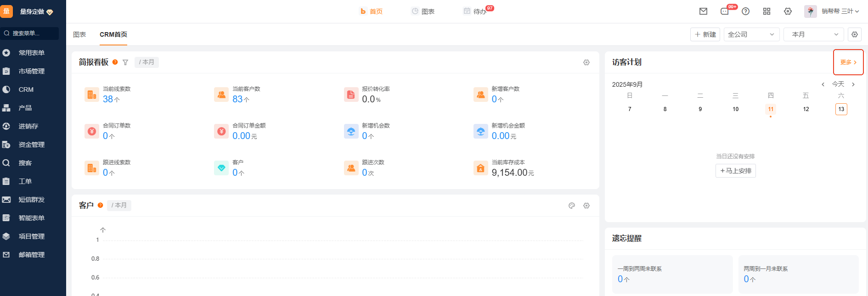Open the messages icon with 99+ badge
Screen dimensions: 868x296
click(x=725, y=11)
